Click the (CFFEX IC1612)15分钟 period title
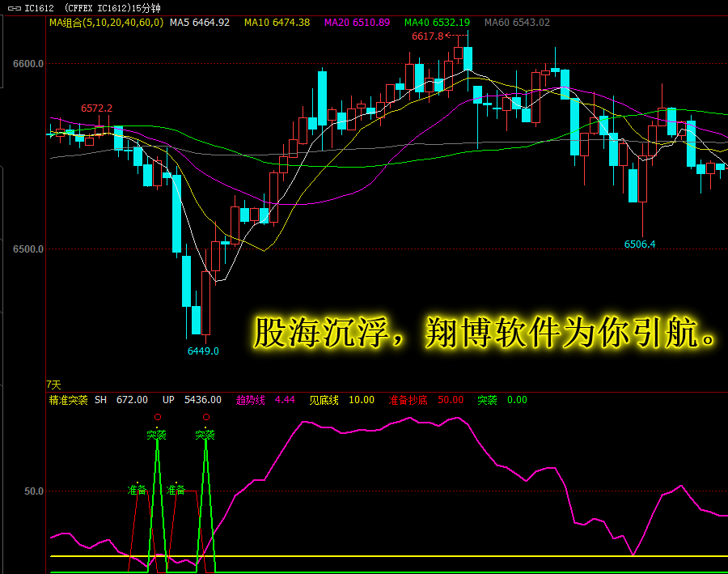The image size is (728, 574). click(x=112, y=8)
